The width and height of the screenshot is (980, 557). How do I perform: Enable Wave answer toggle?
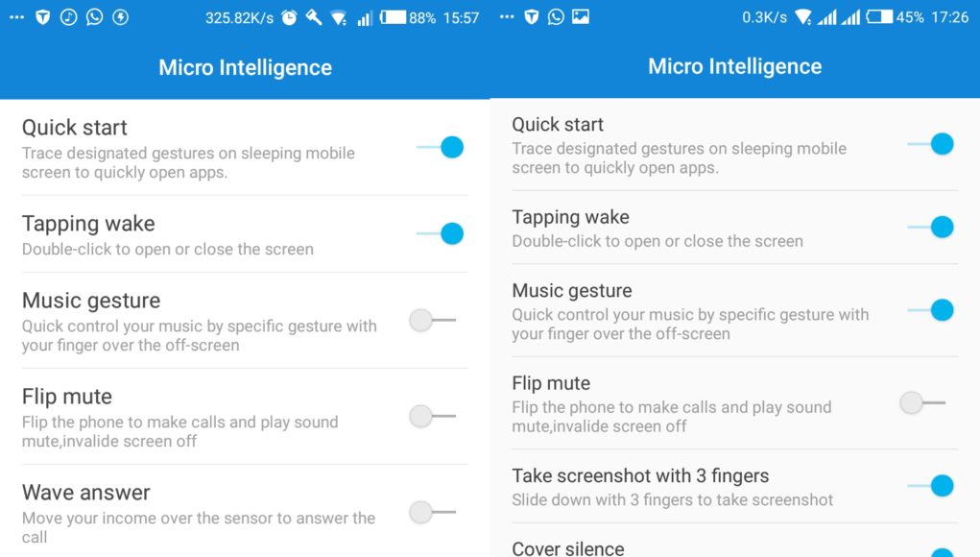point(433,512)
